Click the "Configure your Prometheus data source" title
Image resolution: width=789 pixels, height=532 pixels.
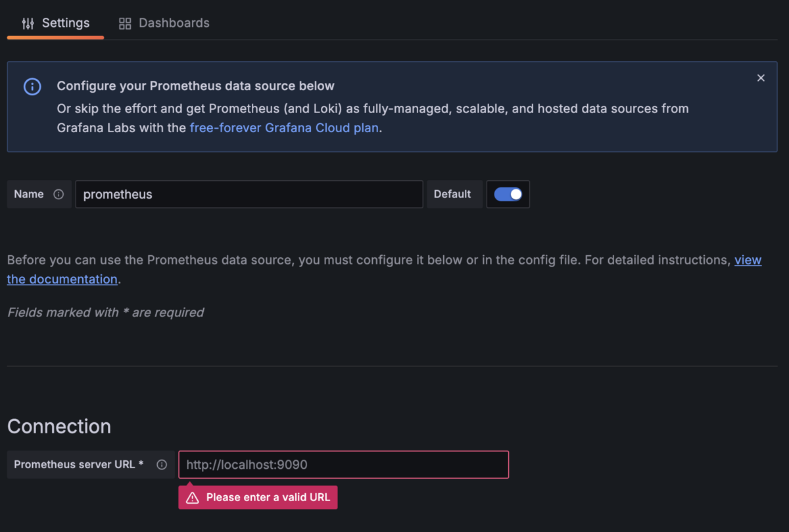(195, 85)
